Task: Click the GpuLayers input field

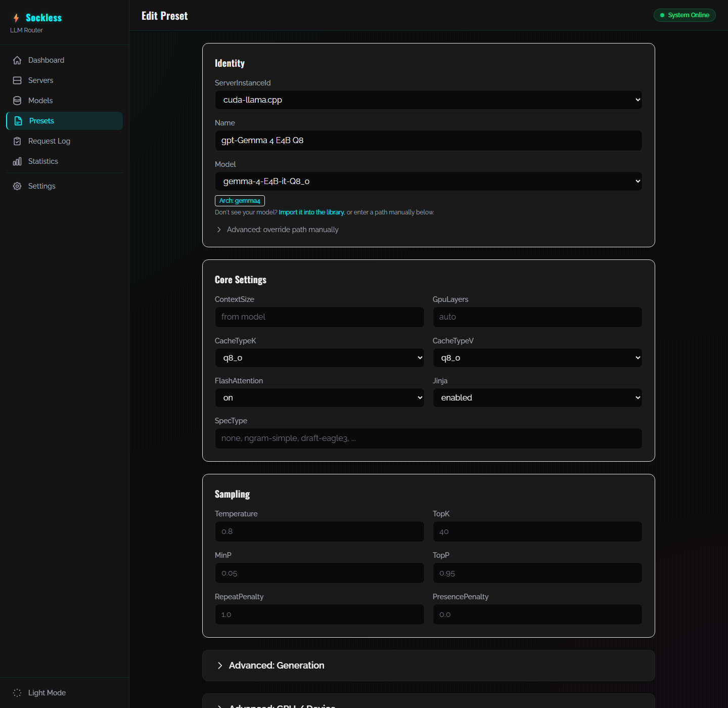Action: pyautogui.click(x=537, y=317)
